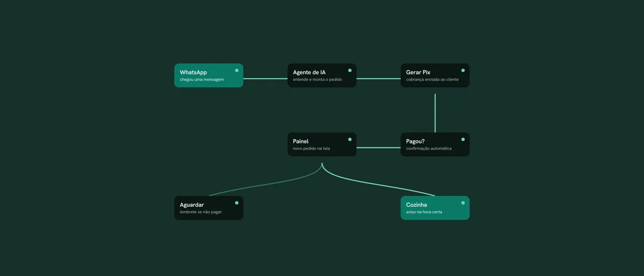Click the status dot on Aguardar node
Image resolution: width=644 pixels, height=276 pixels.
click(237, 202)
